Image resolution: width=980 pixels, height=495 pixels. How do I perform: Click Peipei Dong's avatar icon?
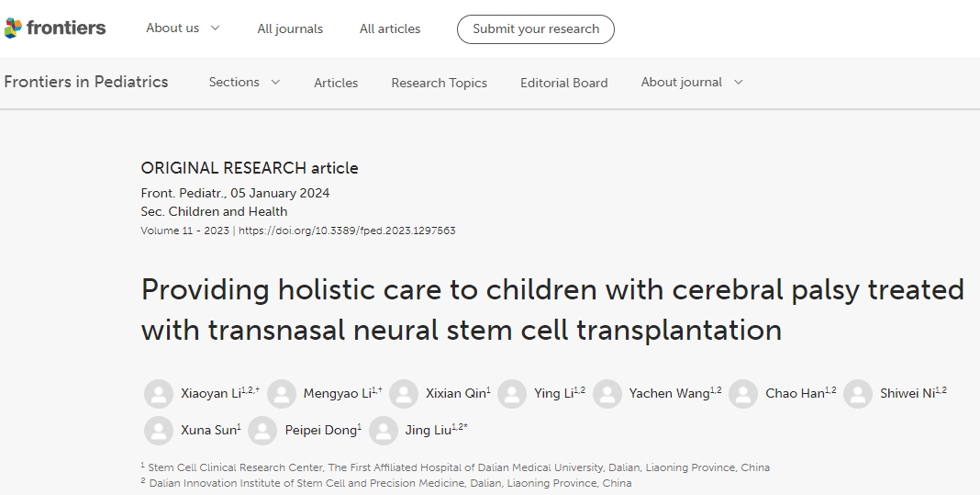[262, 431]
